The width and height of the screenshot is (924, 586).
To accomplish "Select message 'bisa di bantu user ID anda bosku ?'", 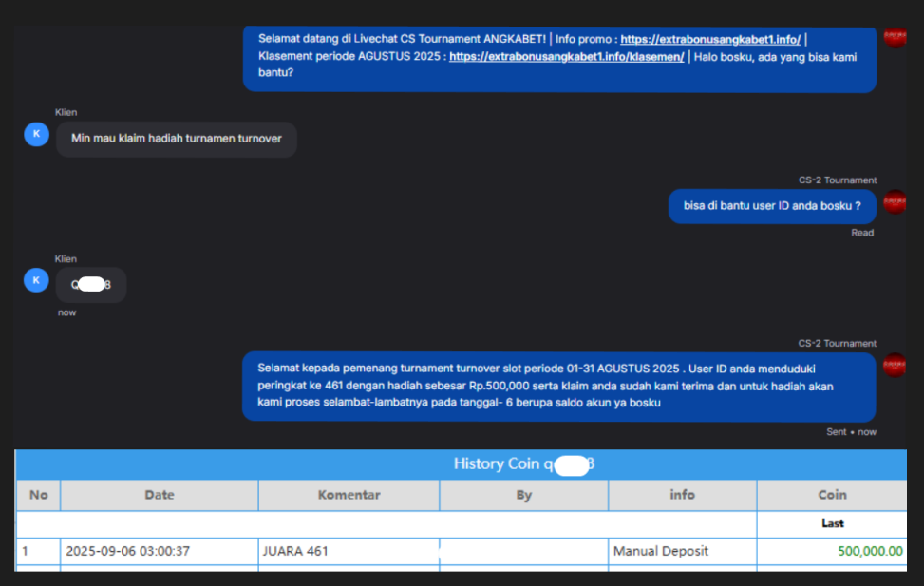I will tap(772, 206).
